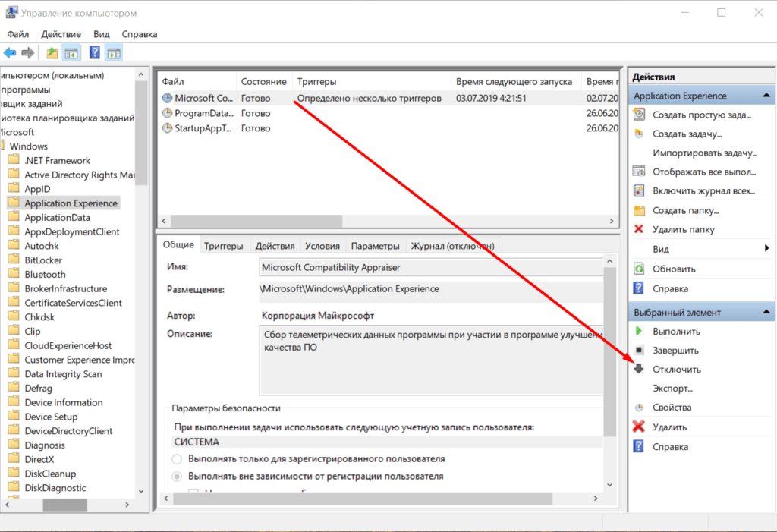This screenshot has width=777, height=532.
Task: Click the clock icon of Microsoft Co... task
Action: 168,98
